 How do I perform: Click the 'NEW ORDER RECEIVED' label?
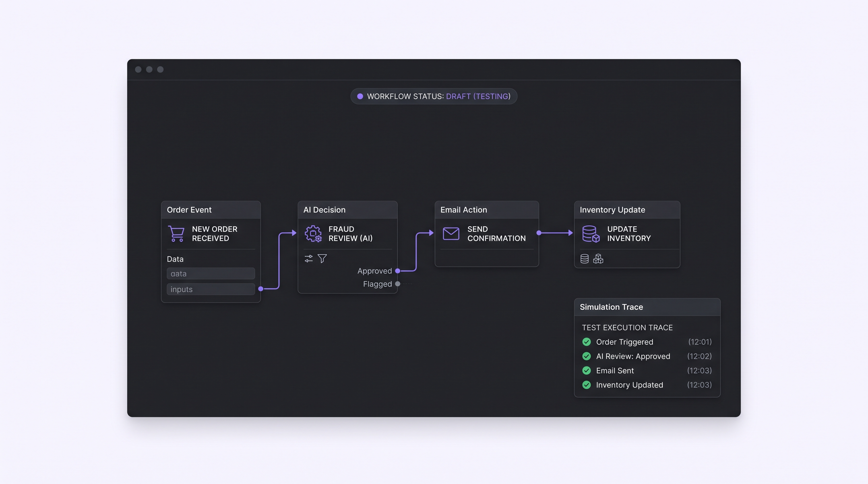coord(215,233)
